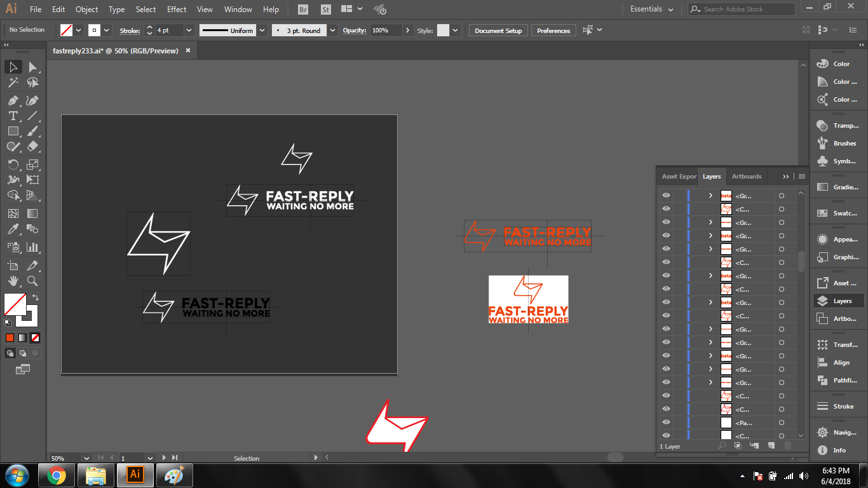Viewport: 868px width, 488px height.
Task: Open the 50% zoom level dropdown
Action: coord(86,457)
